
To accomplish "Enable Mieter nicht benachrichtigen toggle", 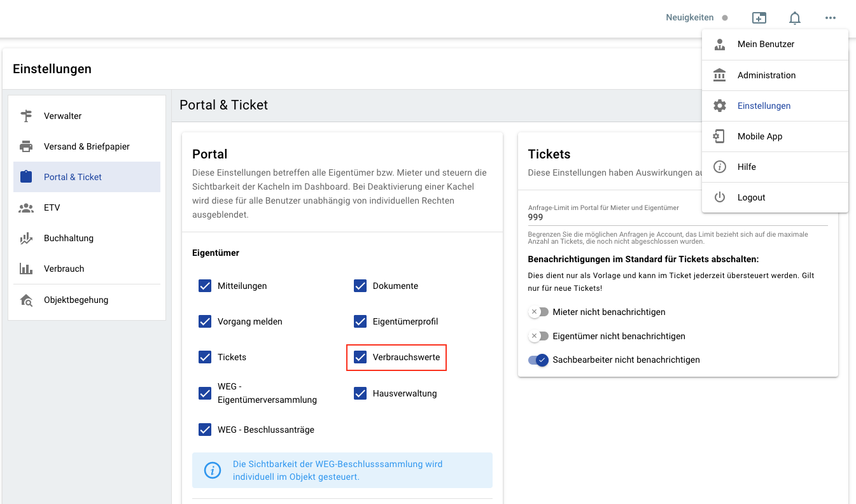I will (538, 312).
